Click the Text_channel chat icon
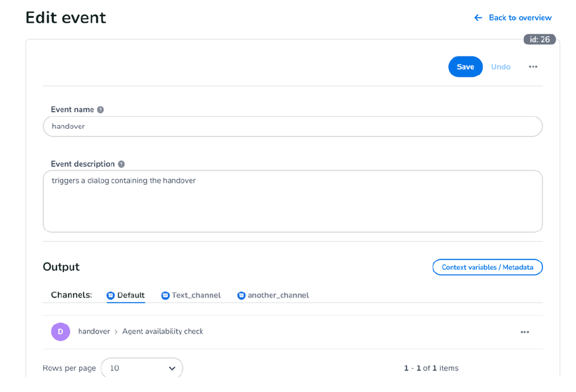This screenshot has width=576, height=392. click(x=165, y=296)
